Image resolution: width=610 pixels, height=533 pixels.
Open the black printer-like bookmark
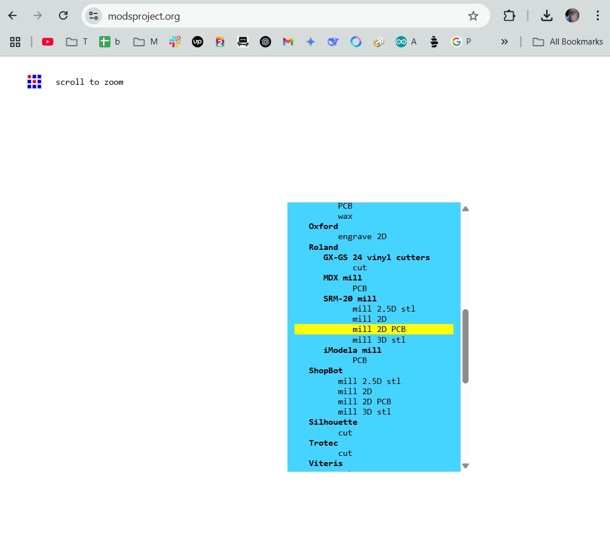tap(243, 42)
